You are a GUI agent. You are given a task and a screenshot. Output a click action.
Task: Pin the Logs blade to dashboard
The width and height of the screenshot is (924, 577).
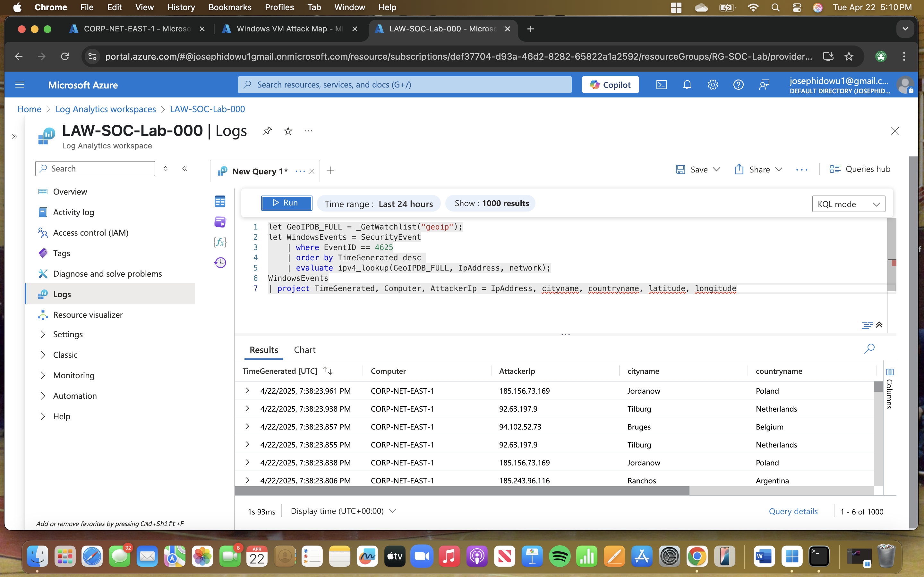pyautogui.click(x=267, y=131)
